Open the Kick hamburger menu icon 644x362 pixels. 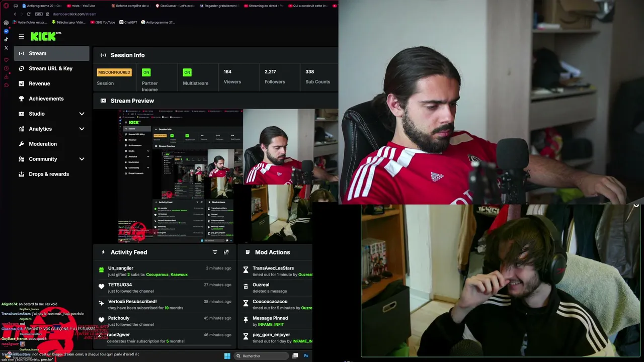click(x=21, y=36)
